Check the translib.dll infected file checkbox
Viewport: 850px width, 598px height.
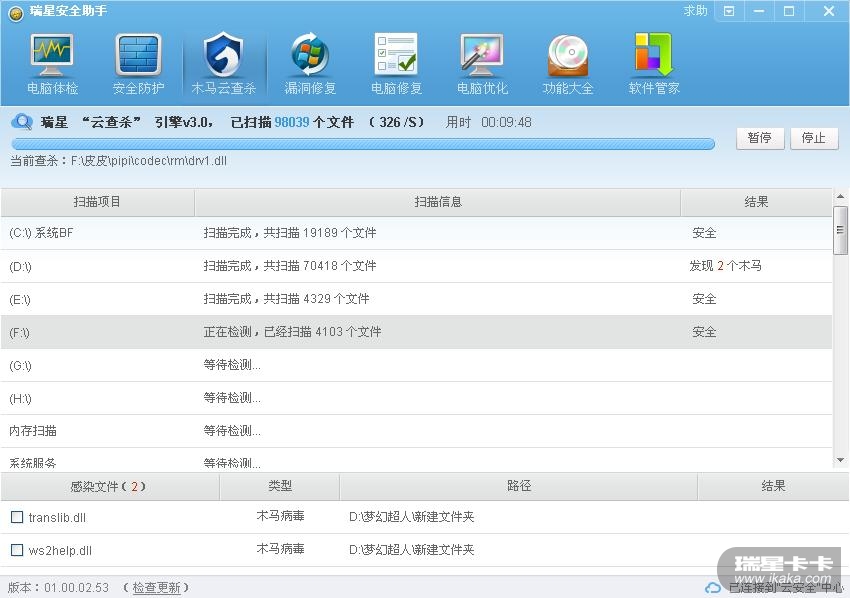[17, 517]
